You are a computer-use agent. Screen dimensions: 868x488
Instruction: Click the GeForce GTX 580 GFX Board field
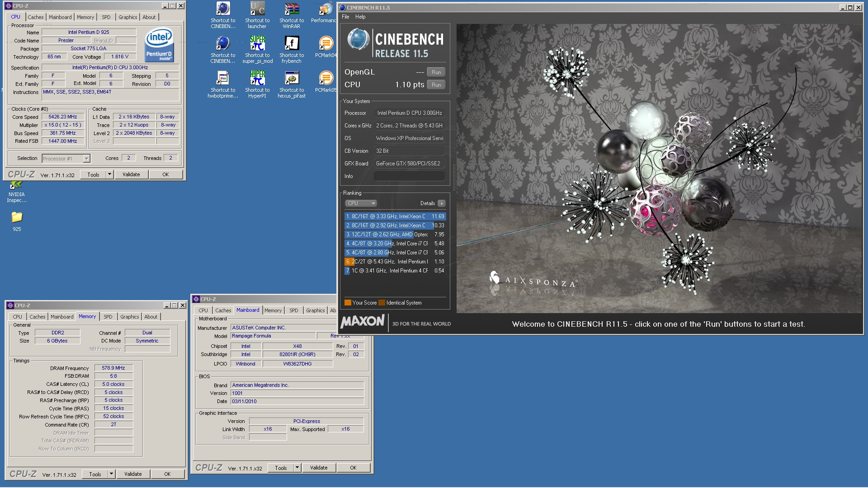click(x=409, y=164)
